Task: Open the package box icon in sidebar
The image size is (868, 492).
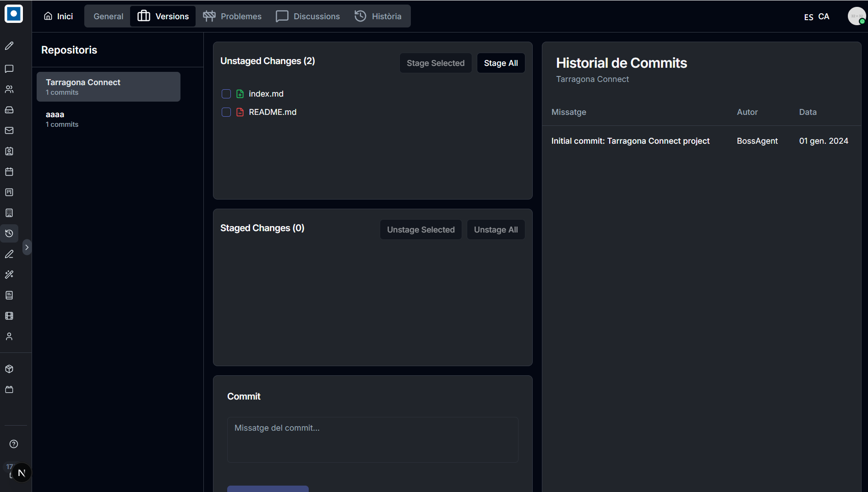Action: coord(9,369)
